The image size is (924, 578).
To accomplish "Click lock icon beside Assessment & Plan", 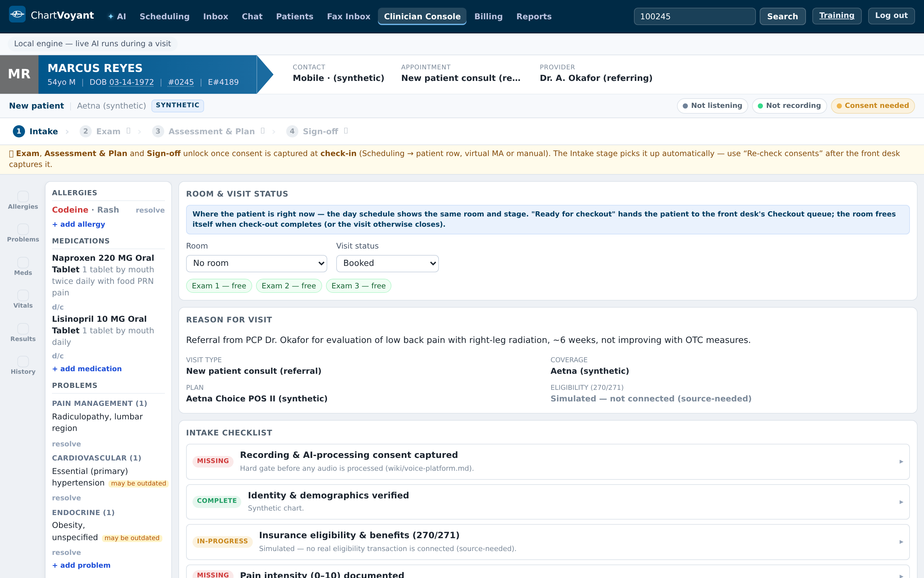I will (x=263, y=131).
